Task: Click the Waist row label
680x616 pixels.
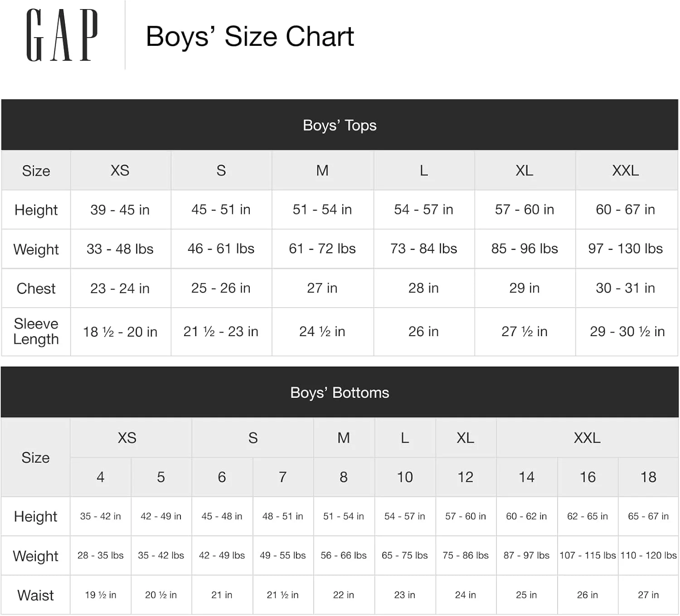Action: point(35,595)
